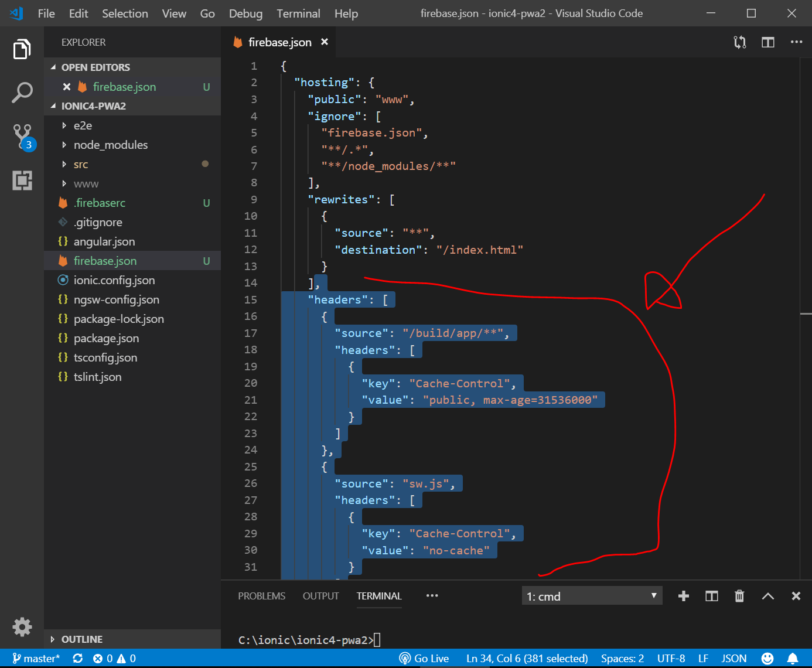Open the Manage gear icon

pos(22,627)
